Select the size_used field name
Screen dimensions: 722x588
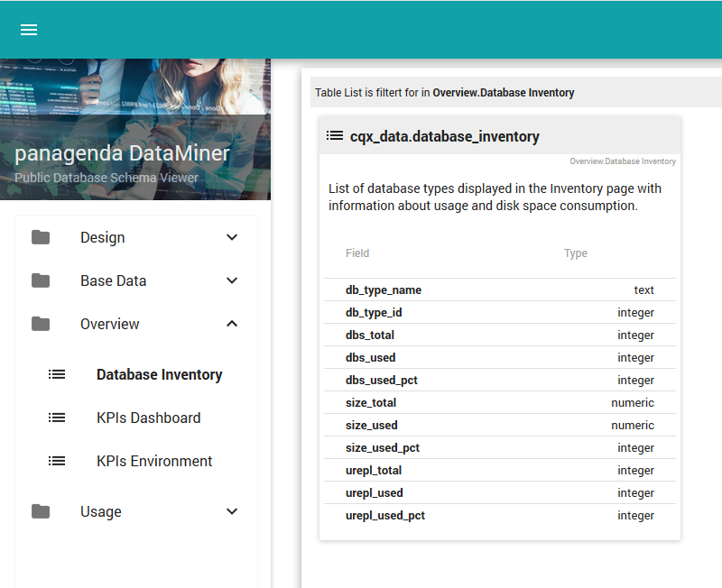point(372,425)
